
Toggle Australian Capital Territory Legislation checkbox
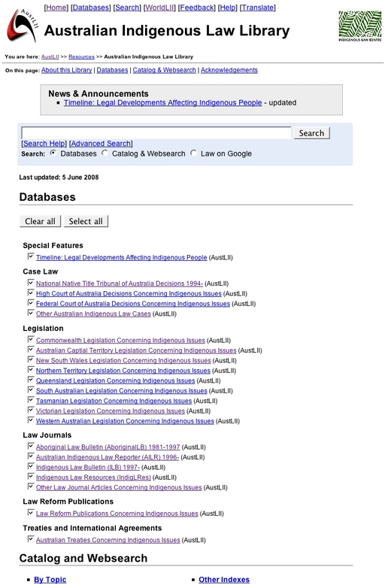click(x=31, y=350)
